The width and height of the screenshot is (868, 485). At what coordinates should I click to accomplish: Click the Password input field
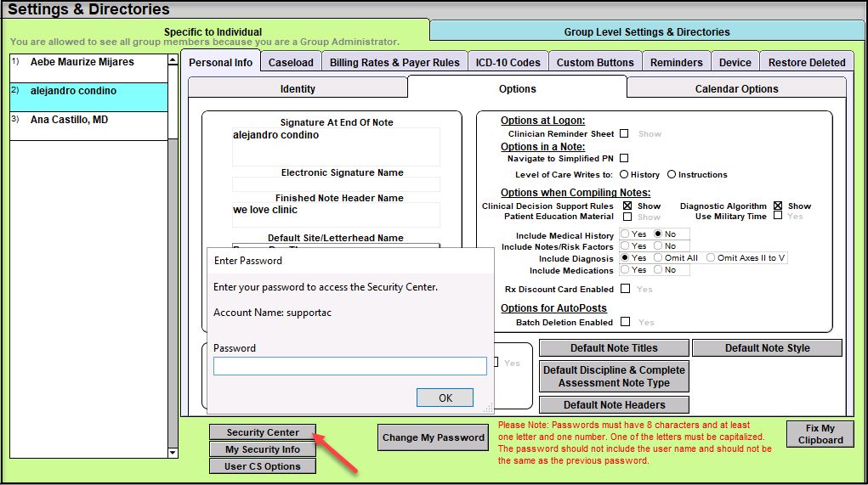pos(349,366)
